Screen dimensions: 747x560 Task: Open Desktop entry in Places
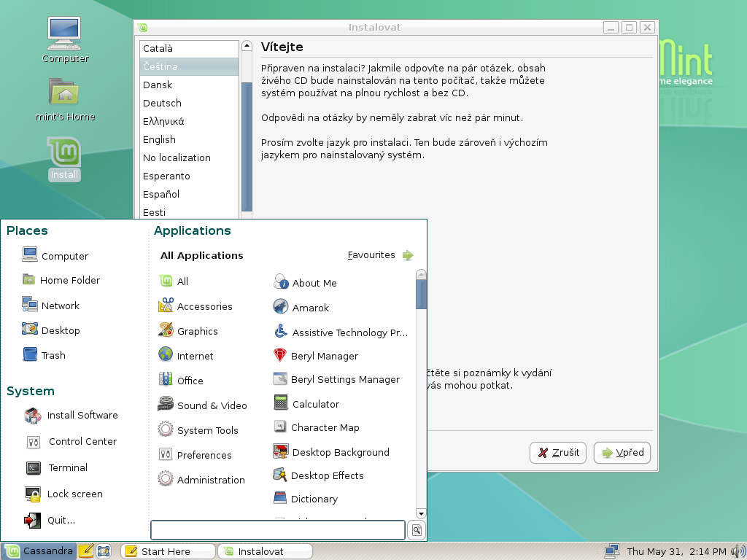(50, 330)
